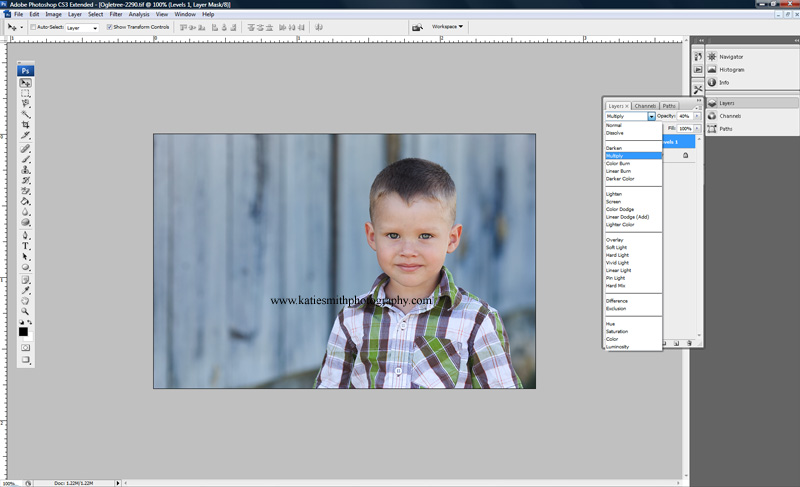The image size is (800, 487).
Task: Click the layer Opacity value field
Action: pos(685,116)
